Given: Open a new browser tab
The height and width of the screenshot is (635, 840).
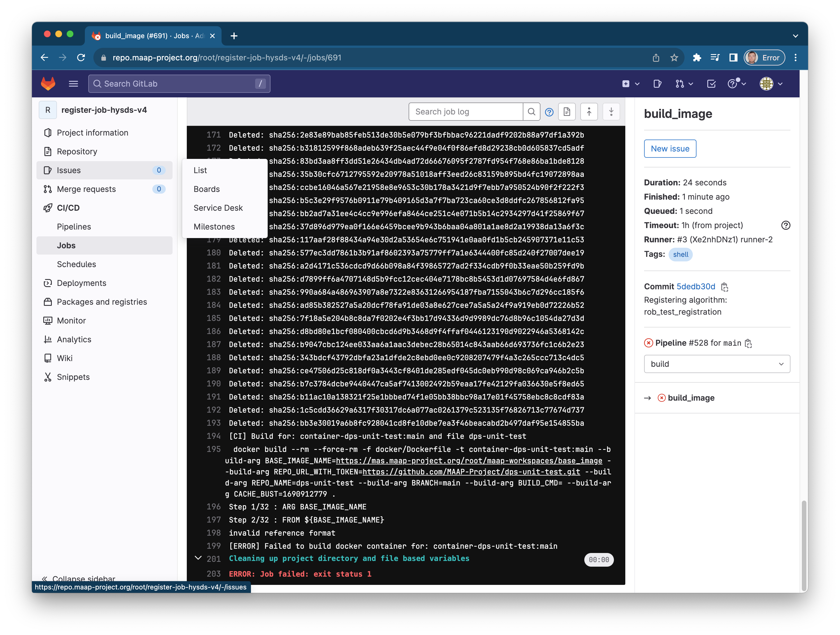Looking at the screenshot, I should 234,36.
